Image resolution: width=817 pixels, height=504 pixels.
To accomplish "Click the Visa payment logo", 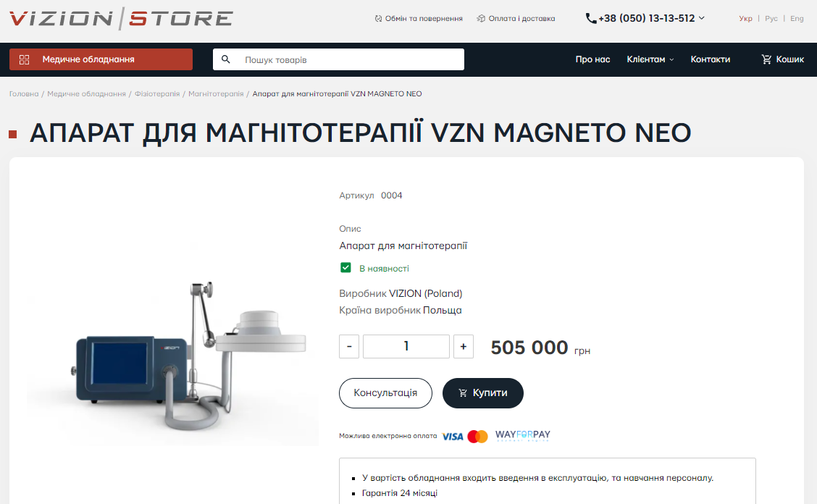I will click(452, 436).
